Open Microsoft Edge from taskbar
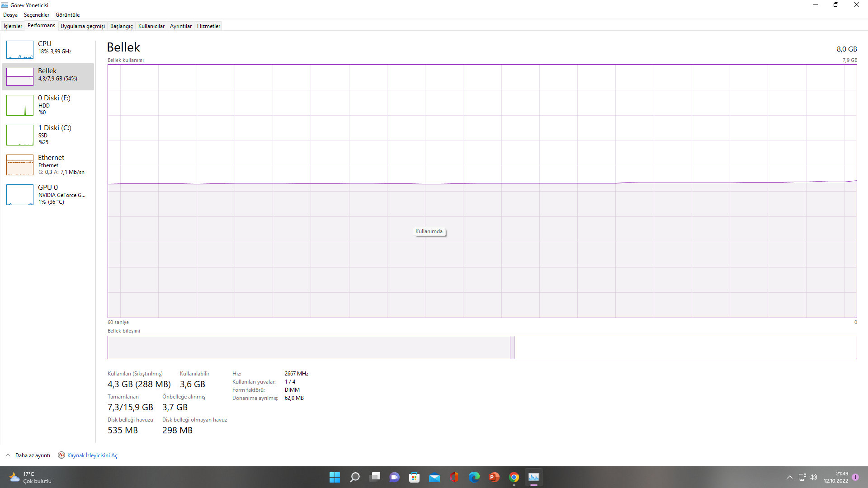Screen dimensions: 868x488 [x=474, y=477]
